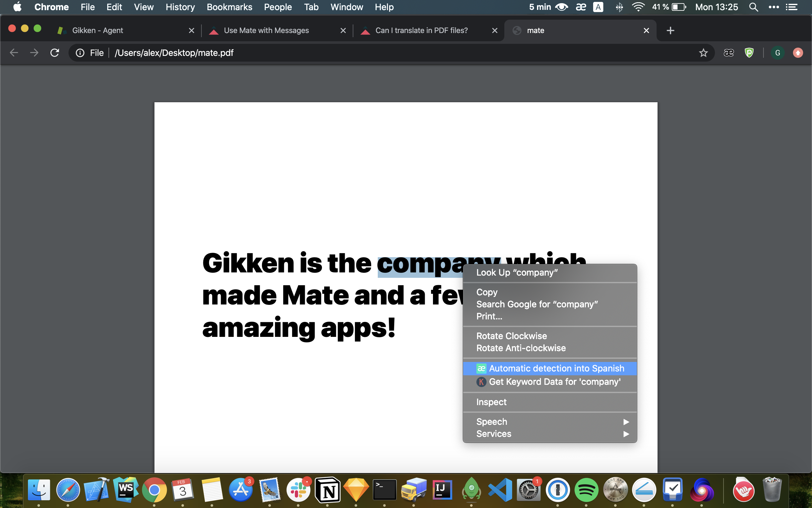Click the clock 'Mon 13:25'
Viewport: 812px width, 508px height.
717,7
